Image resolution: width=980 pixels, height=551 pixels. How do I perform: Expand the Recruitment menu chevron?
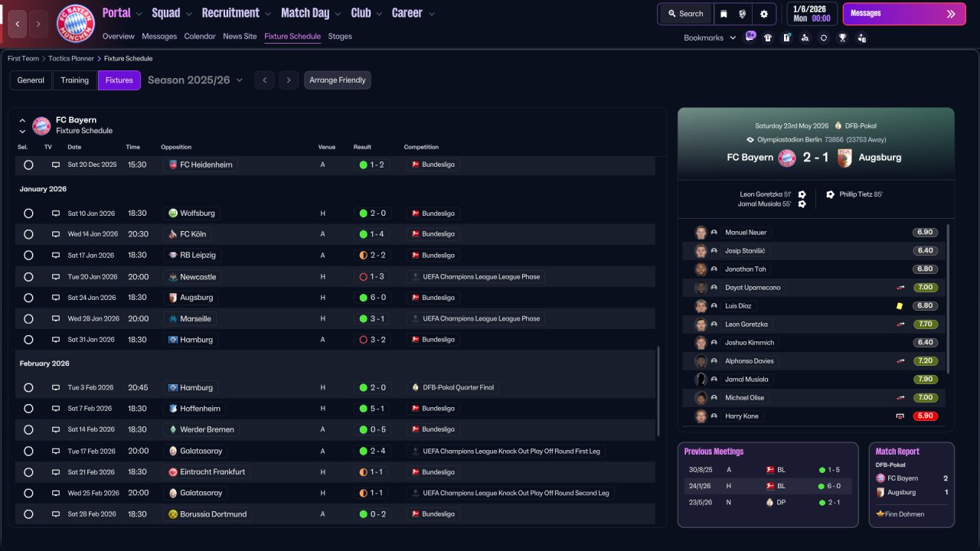(x=268, y=14)
